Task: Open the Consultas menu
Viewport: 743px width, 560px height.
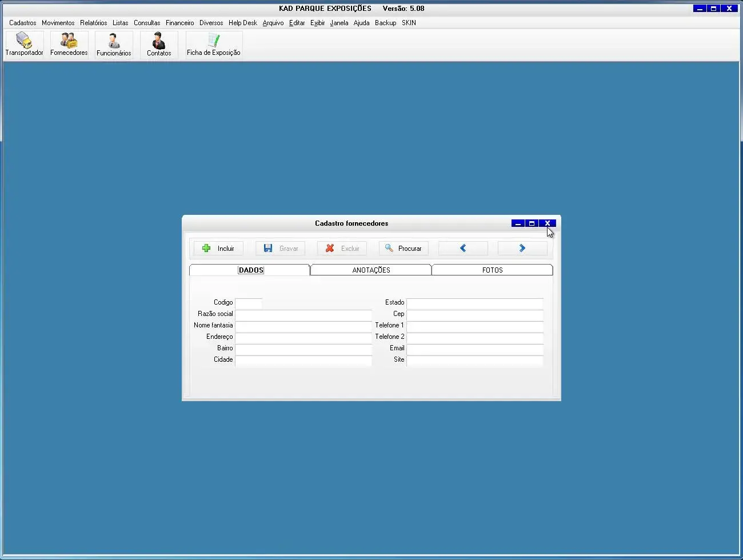Action: (x=147, y=23)
